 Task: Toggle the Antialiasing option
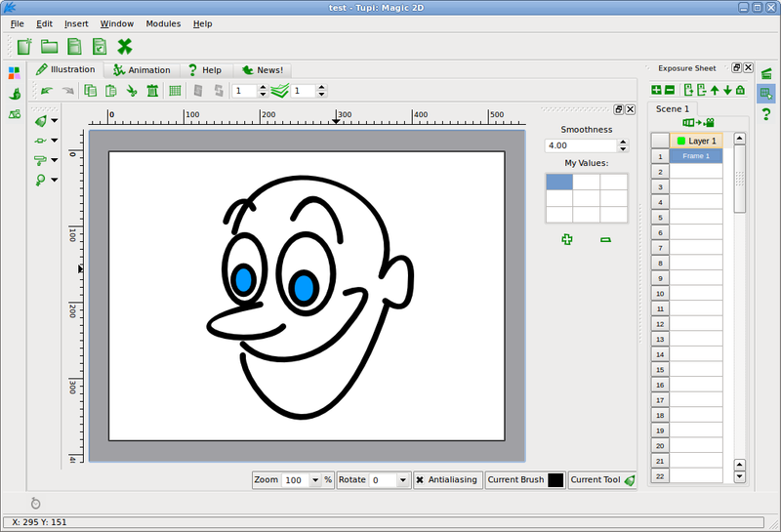447,480
